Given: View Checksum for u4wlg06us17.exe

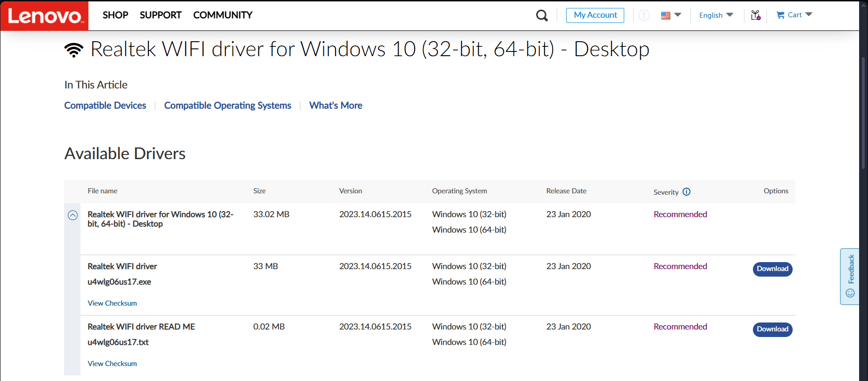Looking at the screenshot, I should click(112, 303).
